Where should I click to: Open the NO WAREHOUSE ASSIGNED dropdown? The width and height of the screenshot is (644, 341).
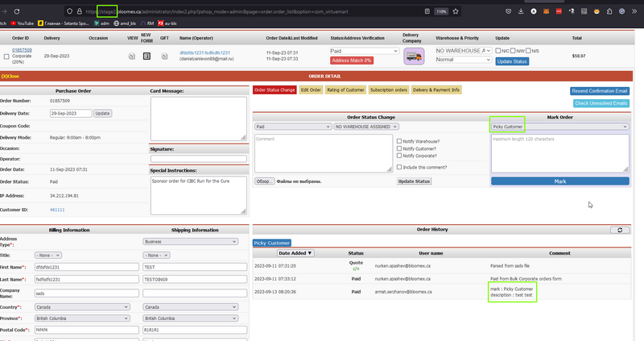366,127
